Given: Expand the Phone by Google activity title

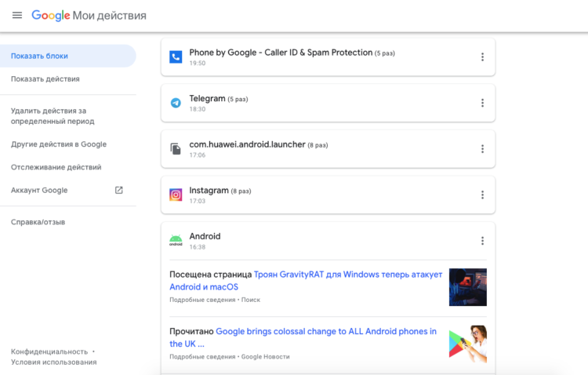Looking at the screenshot, I should click(281, 53).
